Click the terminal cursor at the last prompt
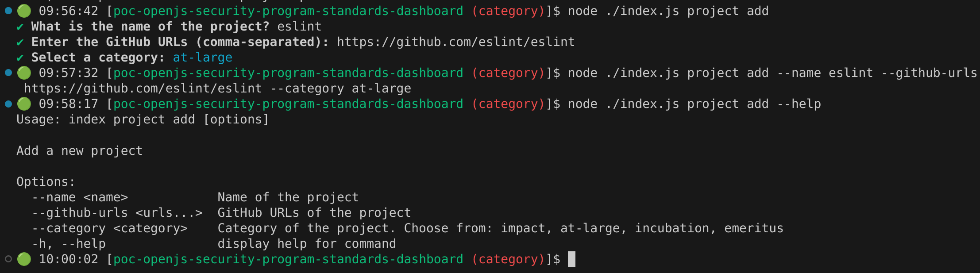This screenshot has height=273, width=980. tap(571, 259)
